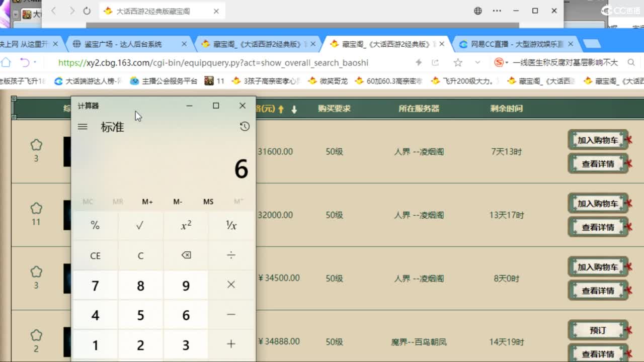Click the 剩余时间 column header

click(x=507, y=109)
